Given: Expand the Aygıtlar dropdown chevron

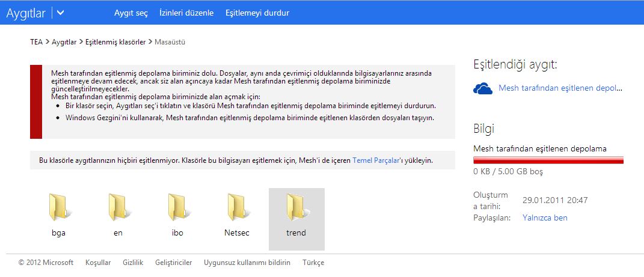Looking at the screenshot, I should coord(60,13).
